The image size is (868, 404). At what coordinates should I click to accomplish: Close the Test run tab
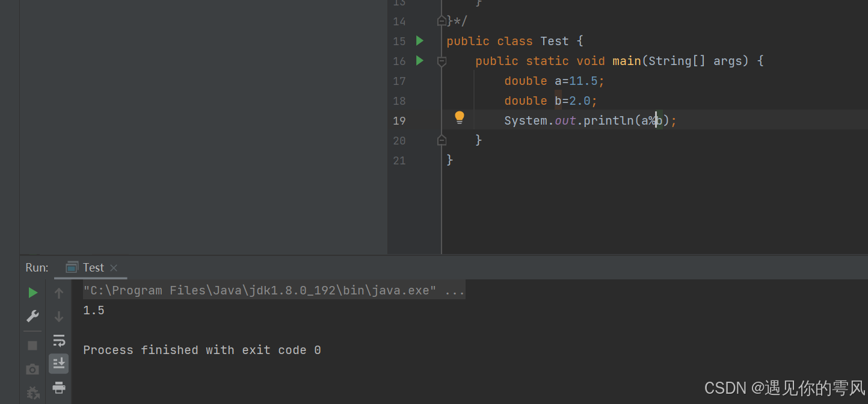click(x=114, y=268)
